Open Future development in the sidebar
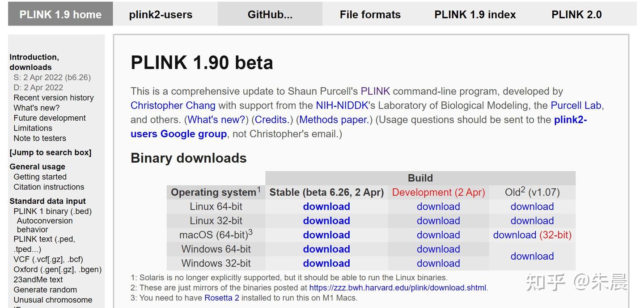The height and width of the screenshot is (308, 644). tap(49, 118)
